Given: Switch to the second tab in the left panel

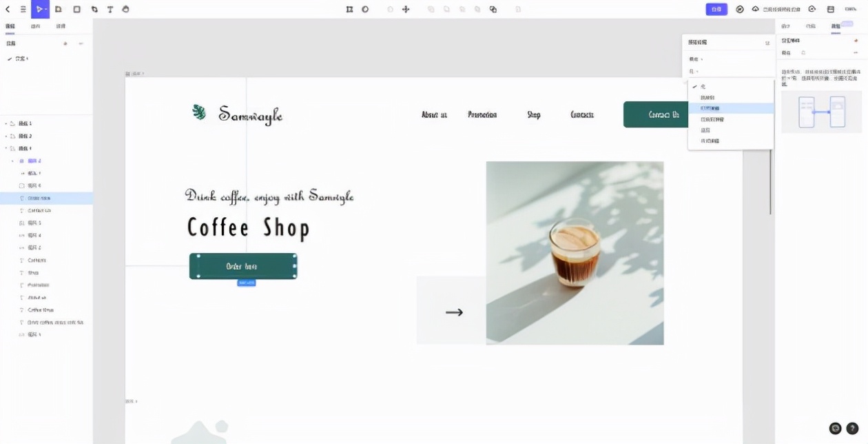Looking at the screenshot, I should point(35,26).
